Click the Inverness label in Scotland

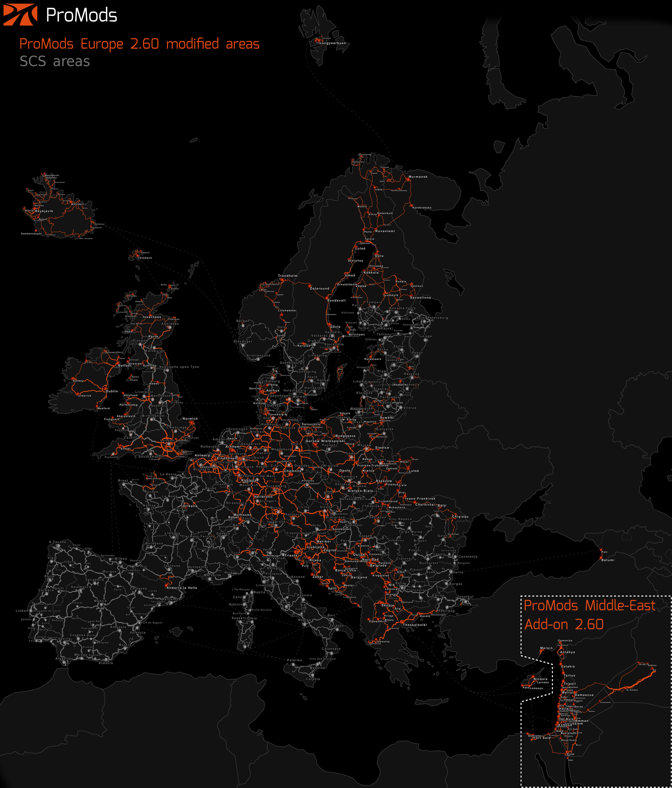pos(152,317)
